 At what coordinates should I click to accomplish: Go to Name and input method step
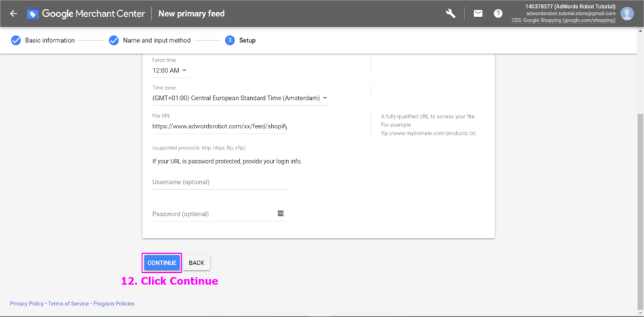point(157,40)
